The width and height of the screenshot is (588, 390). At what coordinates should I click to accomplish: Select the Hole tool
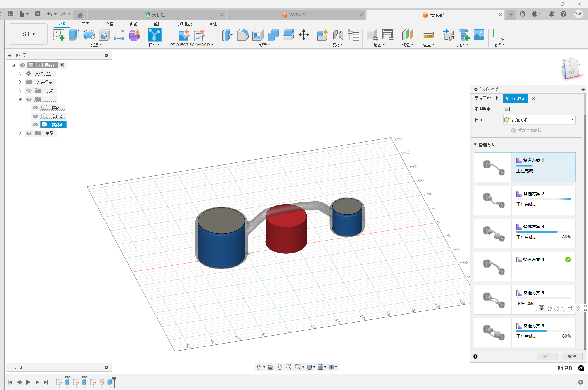point(104,35)
